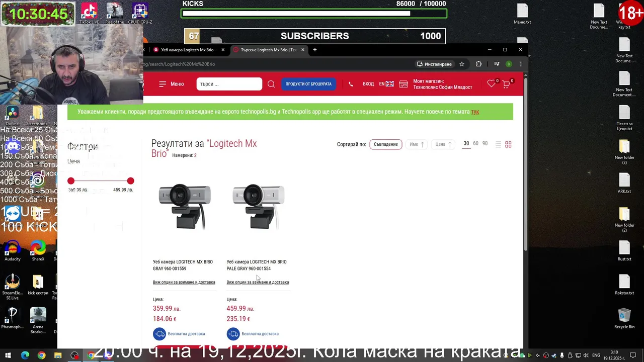Open the store locator shop icon
Screen dimensions: 644x362
[404, 84]
